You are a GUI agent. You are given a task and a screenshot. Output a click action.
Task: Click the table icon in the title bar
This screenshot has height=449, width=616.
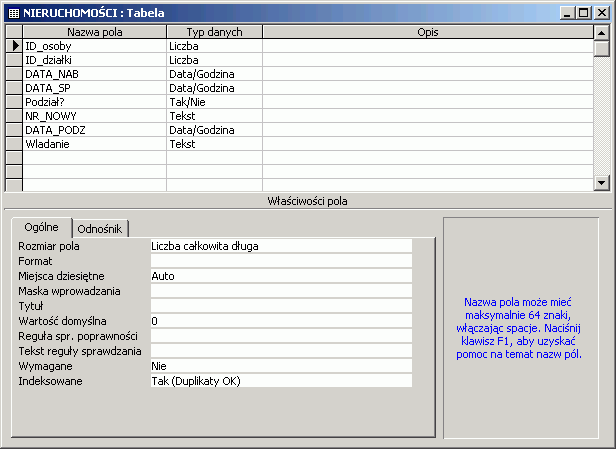tap(13, 13)
